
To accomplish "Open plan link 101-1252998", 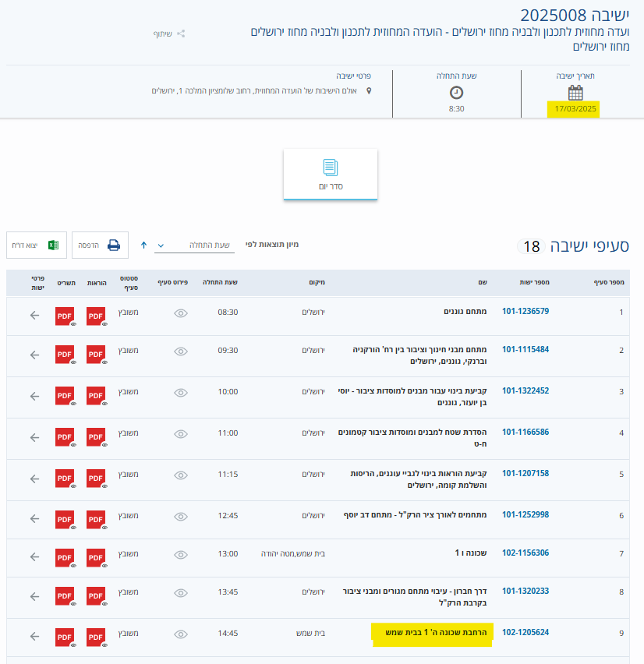I will pyautogui.click(x=525, y=514).
